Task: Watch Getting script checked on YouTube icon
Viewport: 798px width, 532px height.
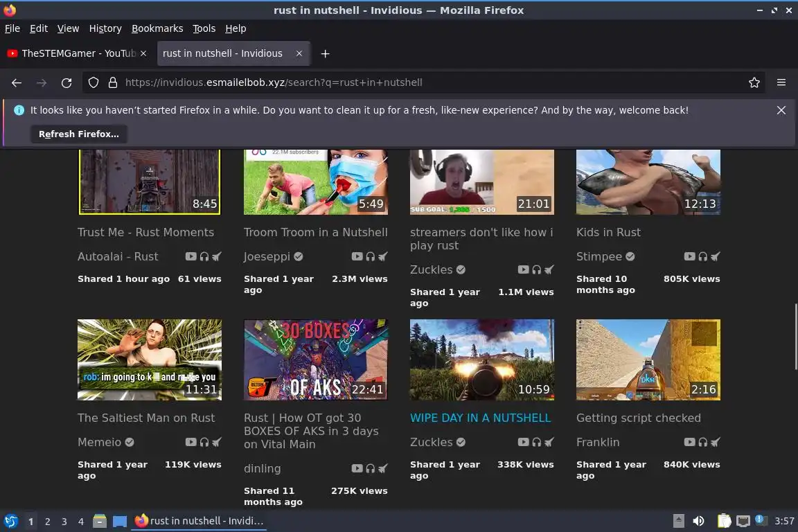Action: pos(690,442)
